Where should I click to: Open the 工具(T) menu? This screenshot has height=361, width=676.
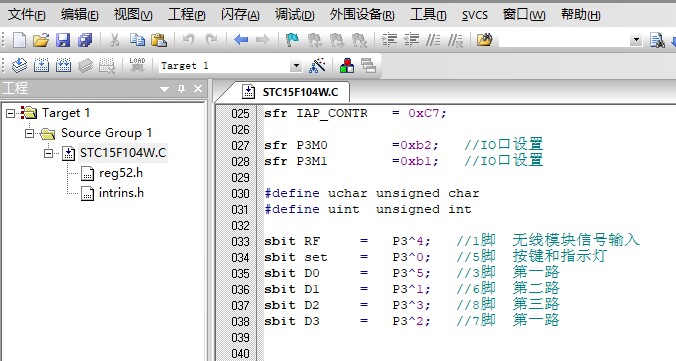coord(428,15)
